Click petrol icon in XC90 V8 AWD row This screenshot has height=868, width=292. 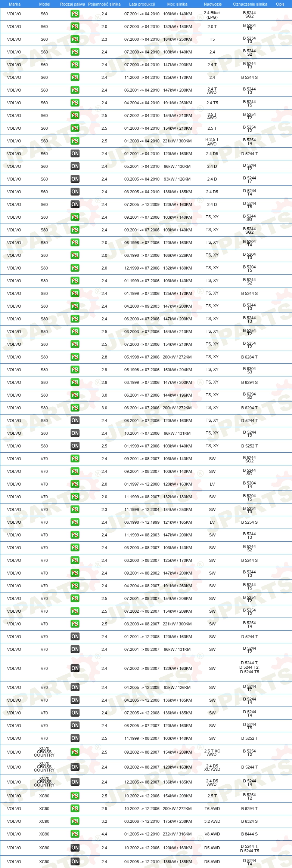[x=75, y=834]
